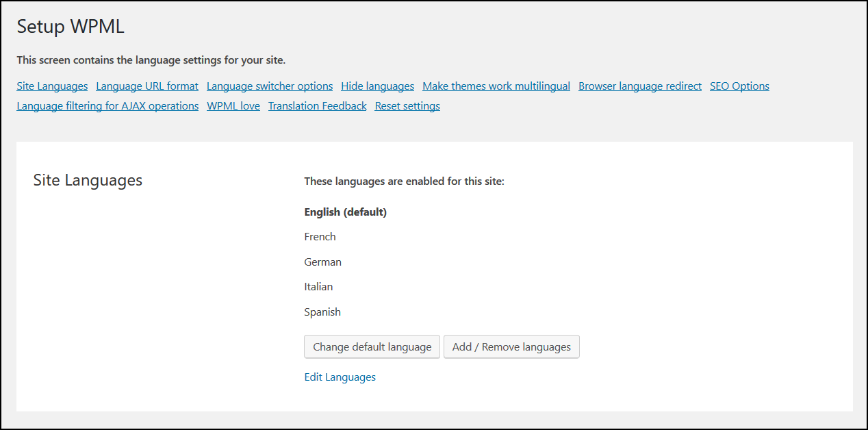Open the Reset settings section
Screen dimensions: 868x430
pos(407,105)
